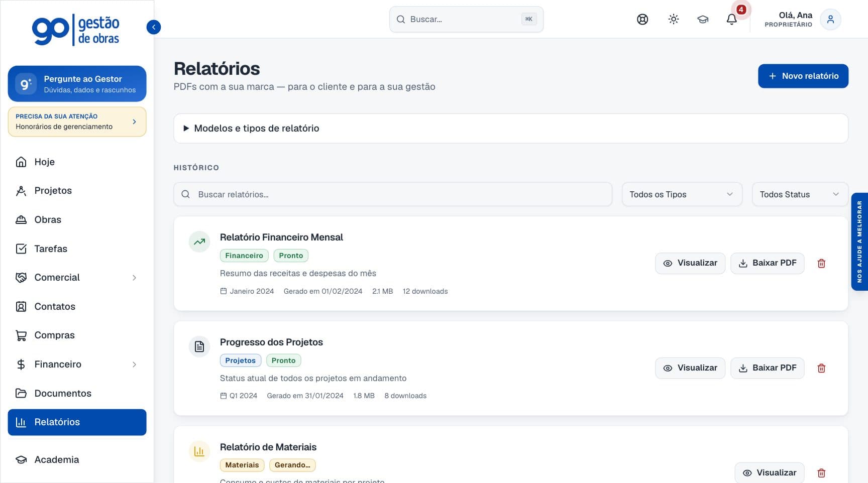Open Pergunte ao Gestor assistant
868x483 pixels.
pos(77,84)
